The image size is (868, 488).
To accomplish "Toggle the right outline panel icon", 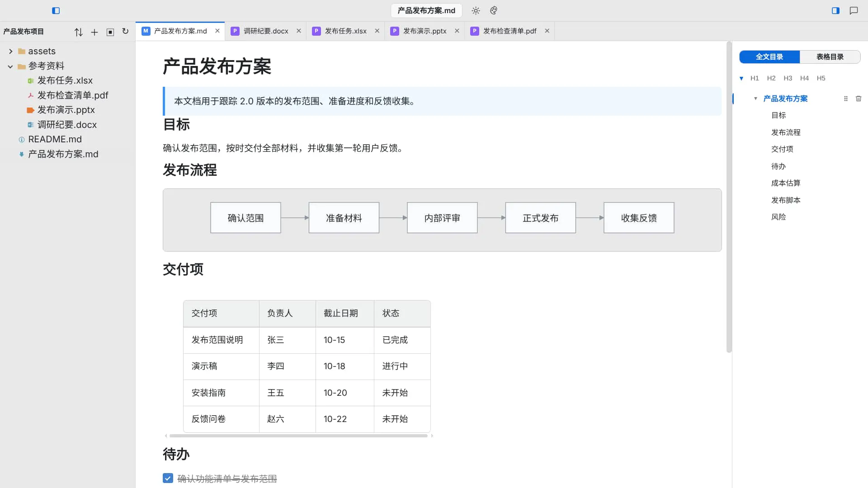I will (x=835, y=10).
